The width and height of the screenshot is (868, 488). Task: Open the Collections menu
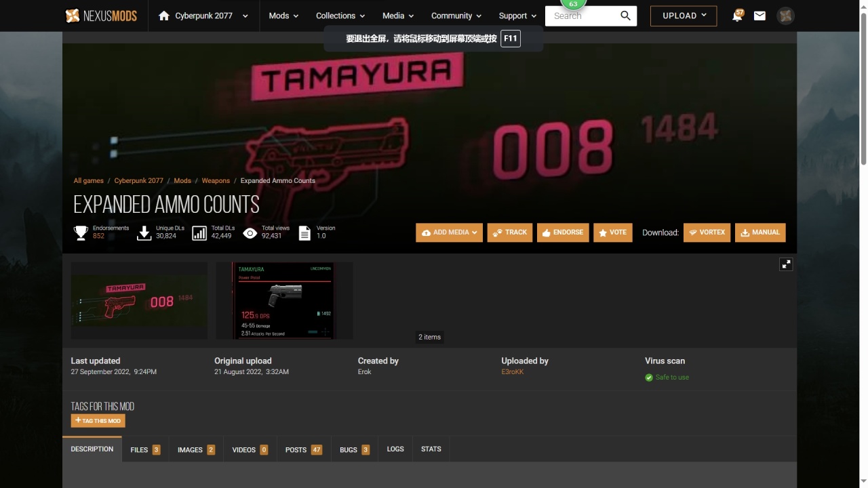click(340, 16)
